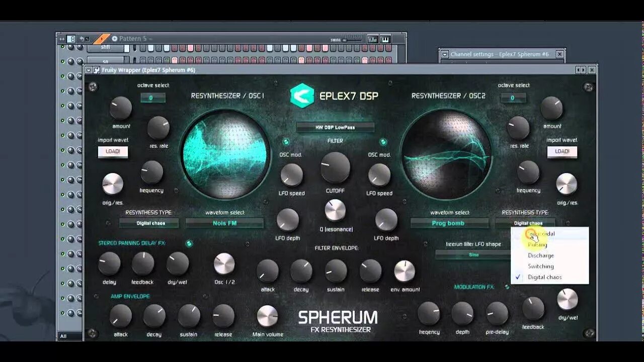The image size is (644, 362).
Task: Open the All channel group filter
Action: (70, 336)
